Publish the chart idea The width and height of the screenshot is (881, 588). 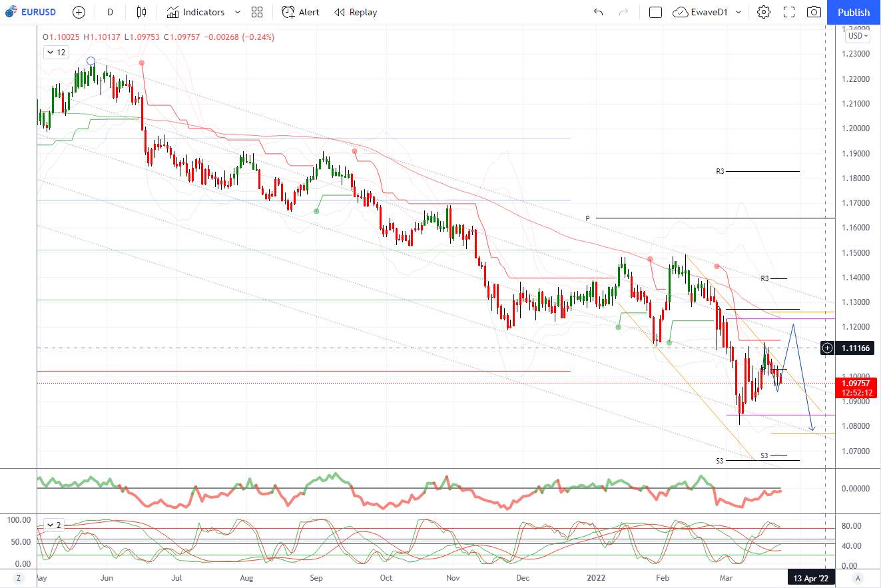pos(854,12)
